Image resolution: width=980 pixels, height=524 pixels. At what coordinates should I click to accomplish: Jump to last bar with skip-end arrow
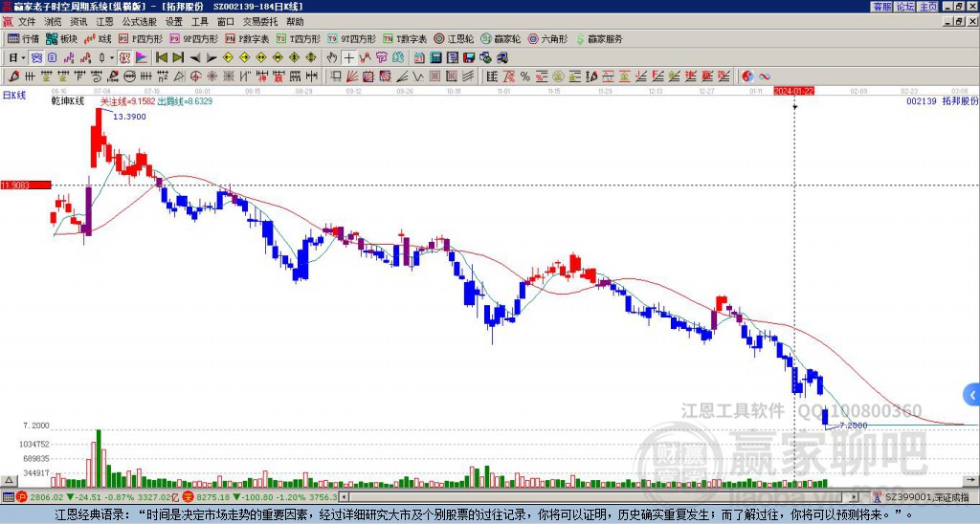[178, 58]
